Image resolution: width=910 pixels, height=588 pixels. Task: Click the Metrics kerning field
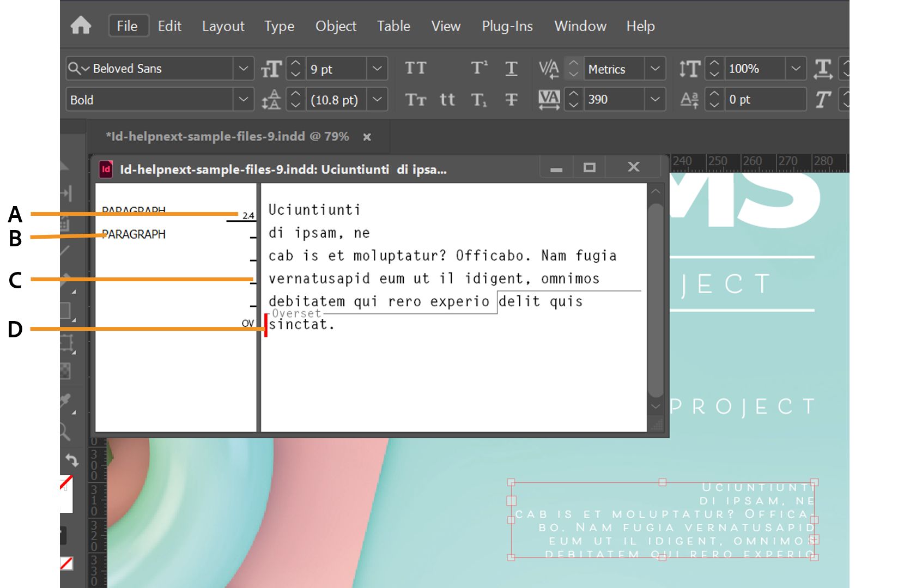(615, 69)
